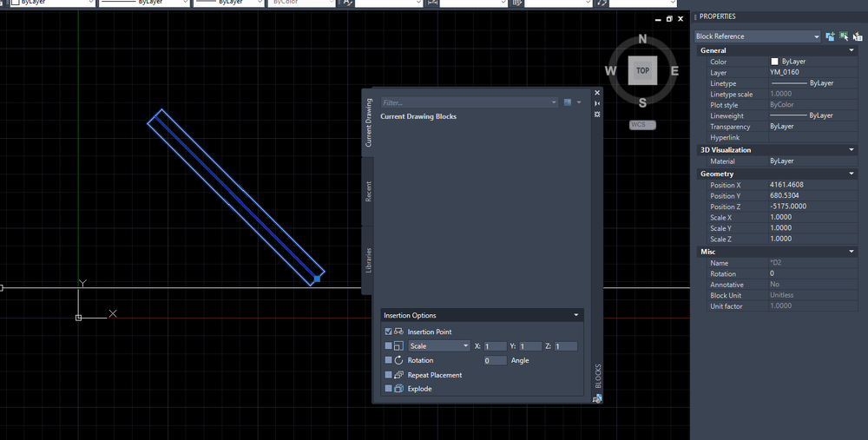Open the Quick Select icon in Properties
Screen dimensions: 868x440
point(858,36)
